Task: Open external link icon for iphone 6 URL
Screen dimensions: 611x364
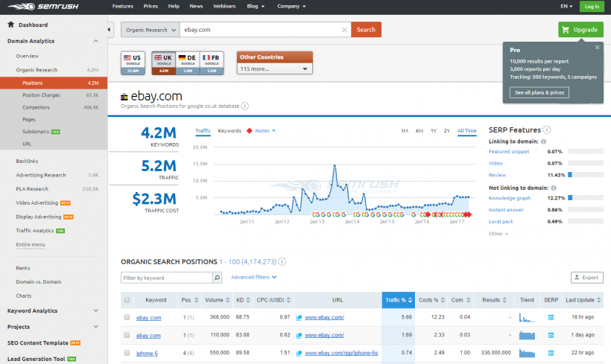Action: click(299, 354)
